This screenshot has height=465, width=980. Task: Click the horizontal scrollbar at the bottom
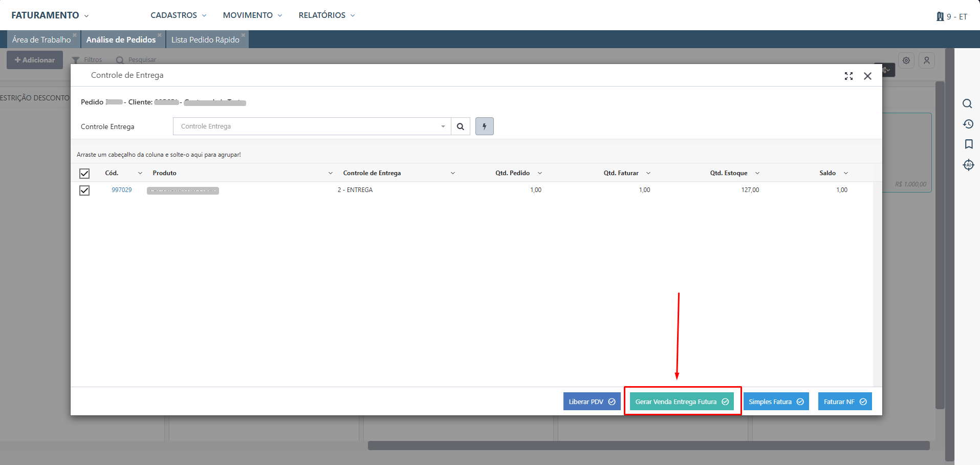pos(648,446)
